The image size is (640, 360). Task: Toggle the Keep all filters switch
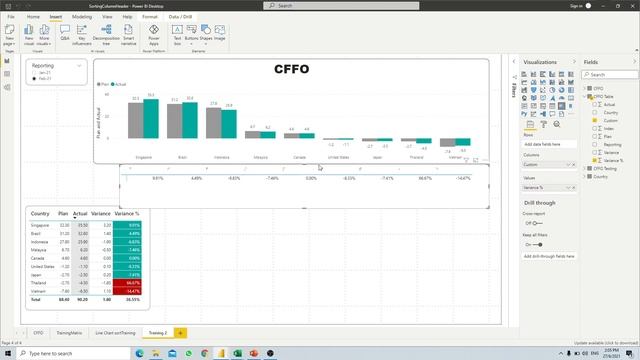click(x=538, y=244)
